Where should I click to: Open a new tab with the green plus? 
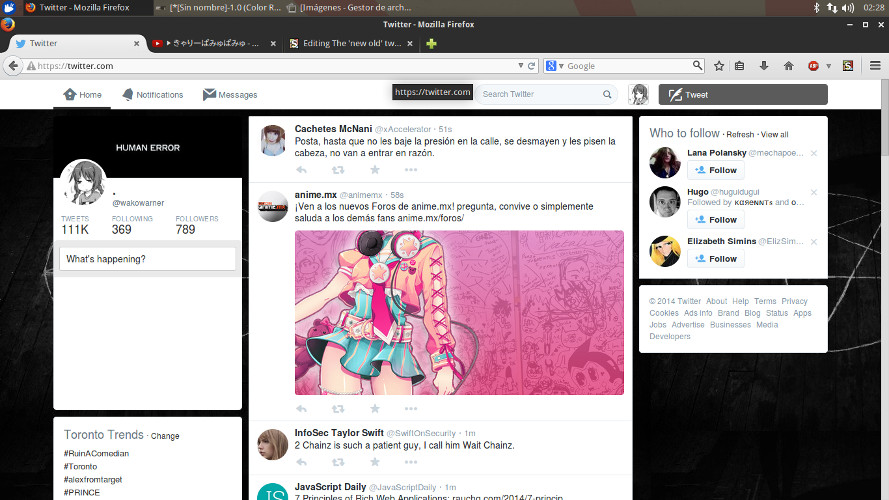(431, 44)
